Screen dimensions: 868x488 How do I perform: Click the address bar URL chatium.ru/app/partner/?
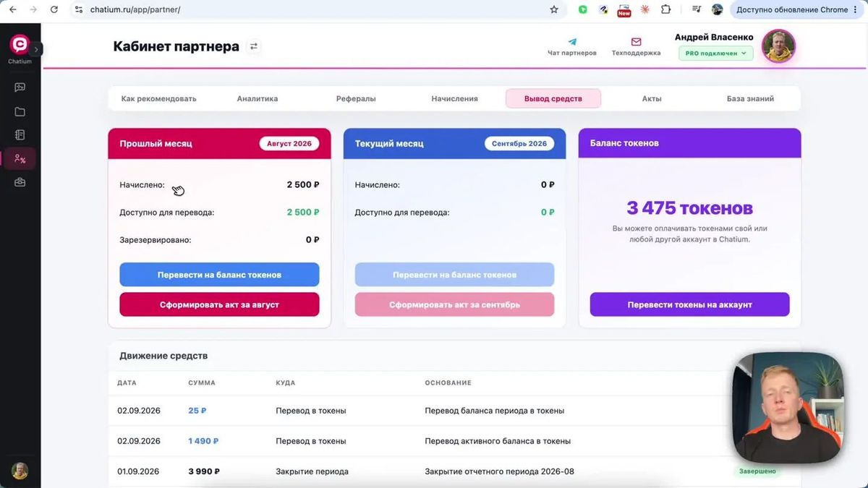135,9
